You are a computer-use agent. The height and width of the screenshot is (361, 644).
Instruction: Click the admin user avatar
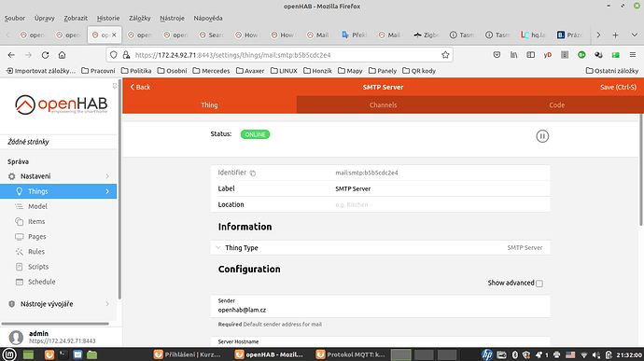click(16, 337)
